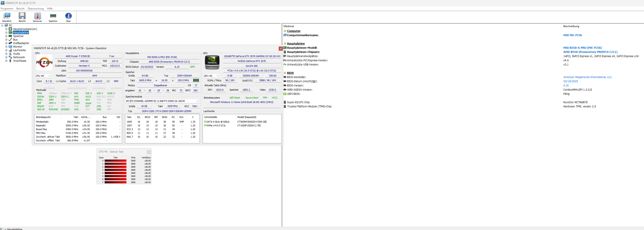The image size is (644, 230).
Task: Click the Monitor screen icon in tree
Action: point(10,47)
